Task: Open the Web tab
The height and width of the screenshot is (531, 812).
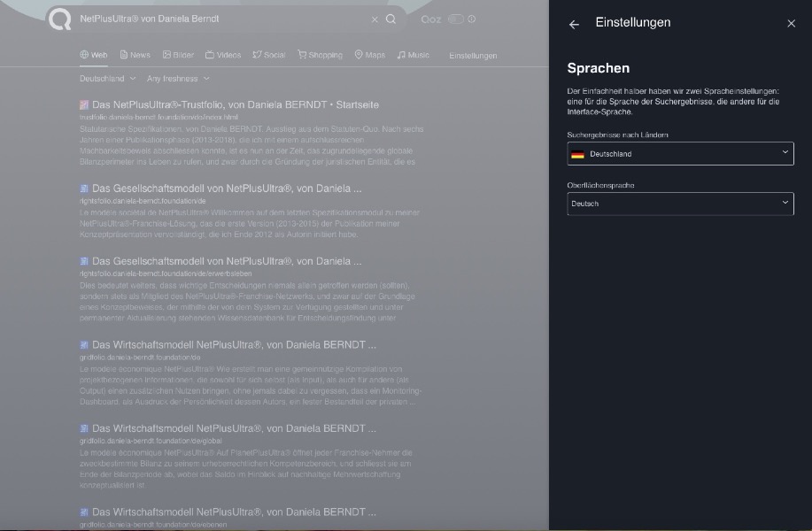Action: click(94, 55)
